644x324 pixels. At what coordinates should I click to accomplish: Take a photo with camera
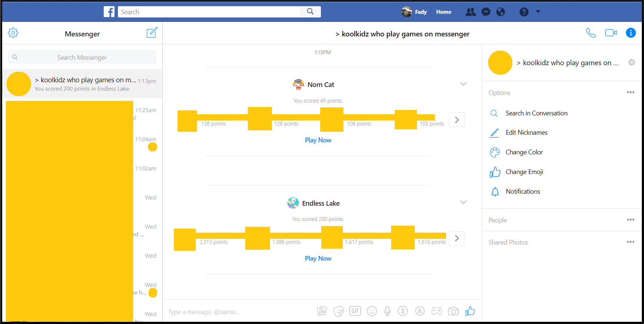[453, 311]
